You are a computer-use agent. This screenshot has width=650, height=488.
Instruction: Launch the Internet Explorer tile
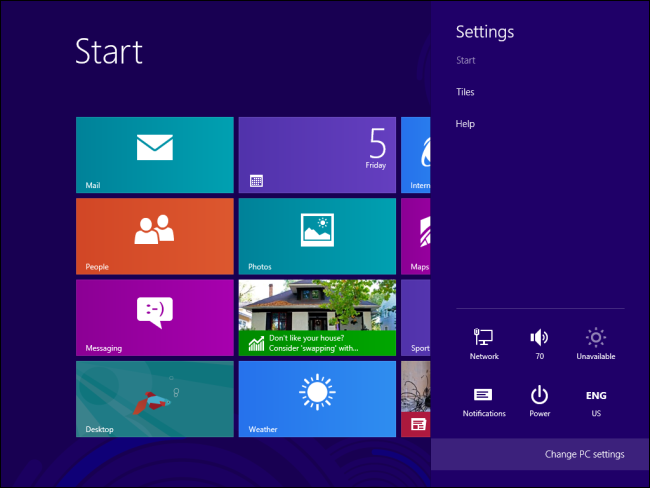click(416, 155)
